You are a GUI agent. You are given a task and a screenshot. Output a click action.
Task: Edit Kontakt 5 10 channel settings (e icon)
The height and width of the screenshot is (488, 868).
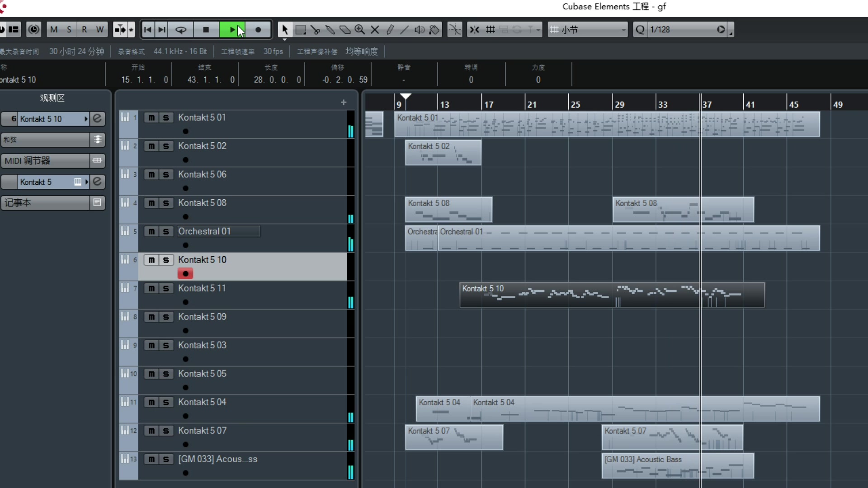[x=97, y=119]
